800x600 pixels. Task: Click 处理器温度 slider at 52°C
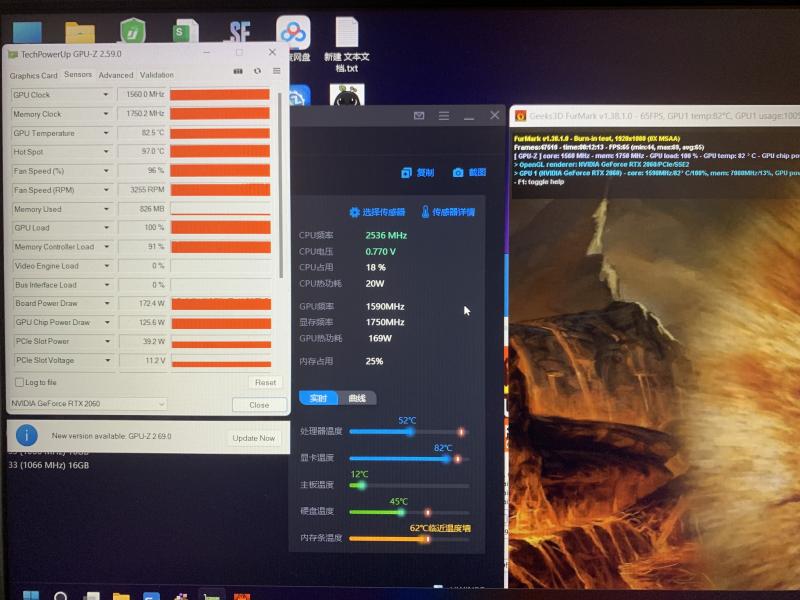point(410,432)
